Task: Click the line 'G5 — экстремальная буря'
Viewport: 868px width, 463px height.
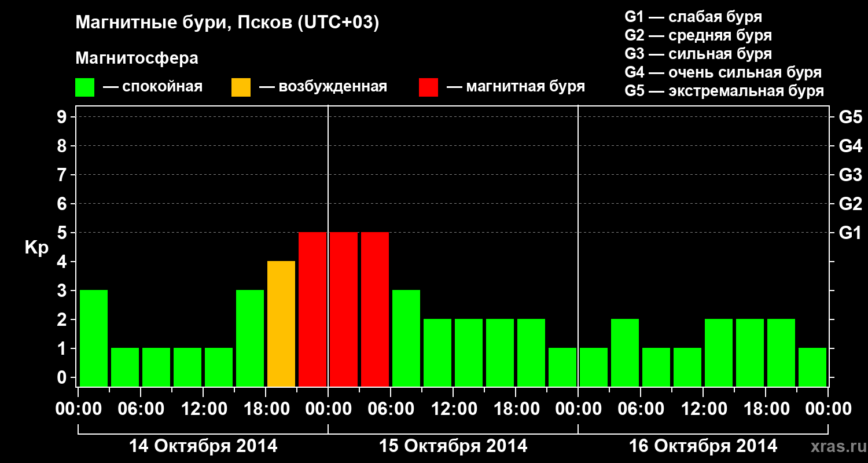Action: [724, 91]
